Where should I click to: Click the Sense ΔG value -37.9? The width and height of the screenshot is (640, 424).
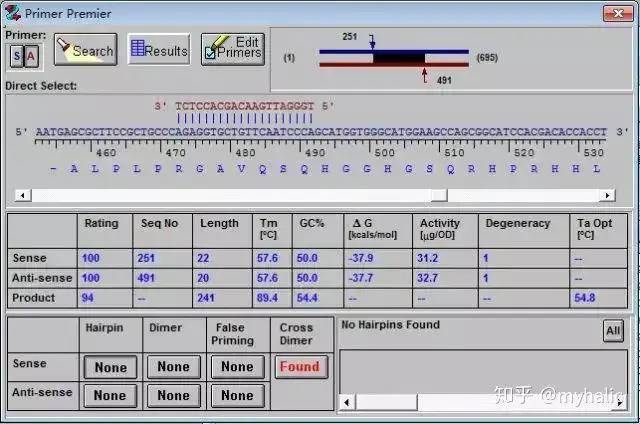pos(361,258)
